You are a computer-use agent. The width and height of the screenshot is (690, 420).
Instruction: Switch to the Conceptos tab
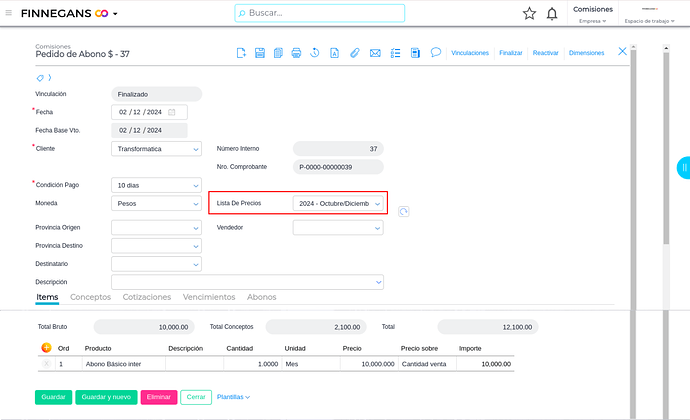(90, 297)
